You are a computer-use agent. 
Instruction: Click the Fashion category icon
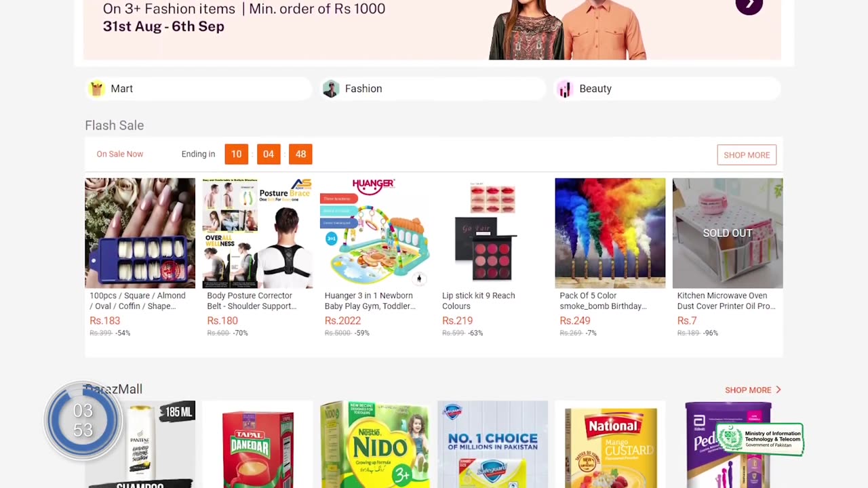click(x=331, y=89)
